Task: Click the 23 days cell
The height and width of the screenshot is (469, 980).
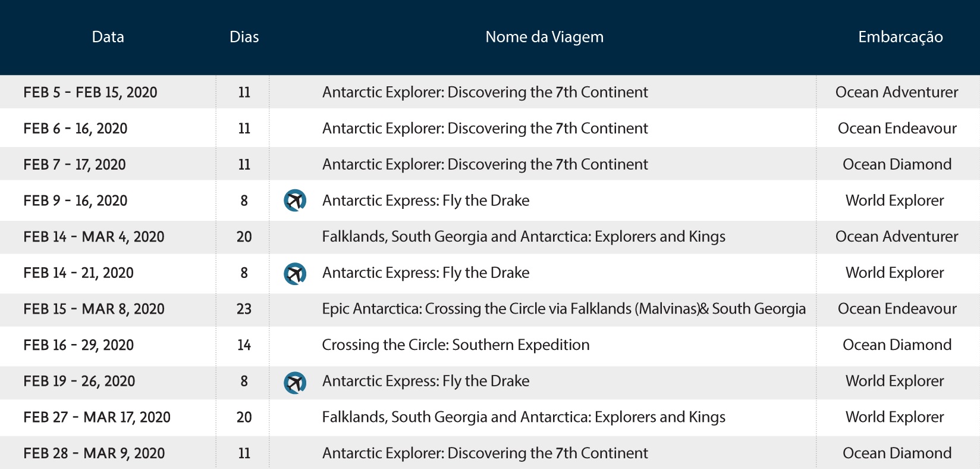Action: click(x=244, y=309)
